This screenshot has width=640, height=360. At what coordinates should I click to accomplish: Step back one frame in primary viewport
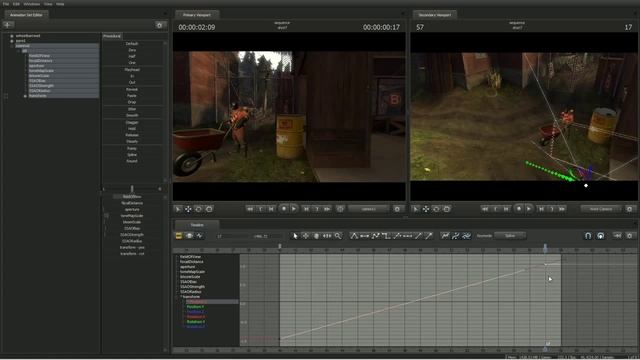[x=271, y=209]
